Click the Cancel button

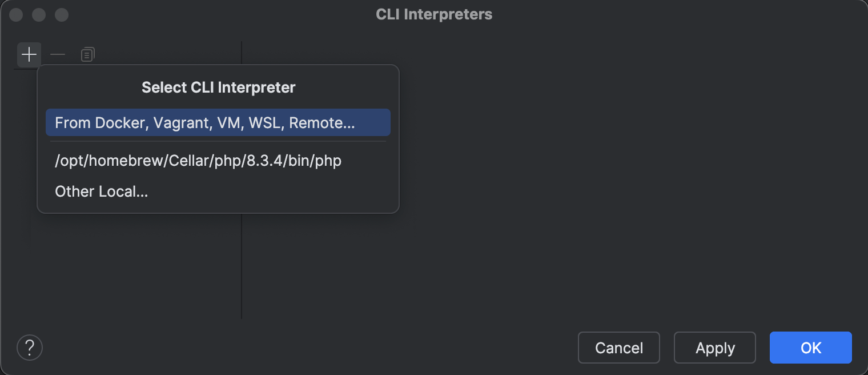point(618,347)
